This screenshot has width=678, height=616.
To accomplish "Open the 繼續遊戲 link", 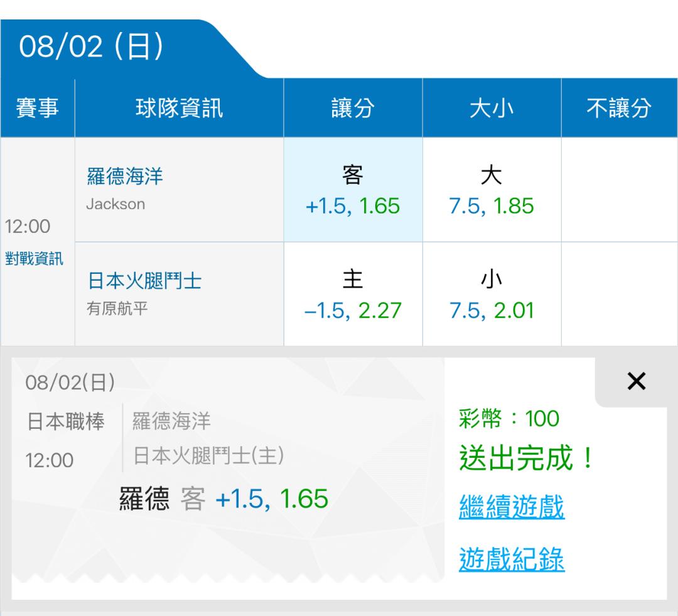I will coord(512,507).
